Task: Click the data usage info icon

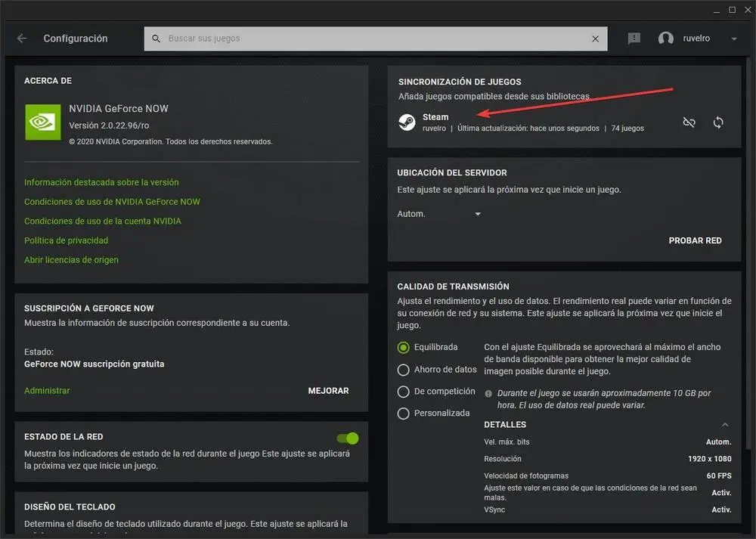Action: (x=488, y=393)
